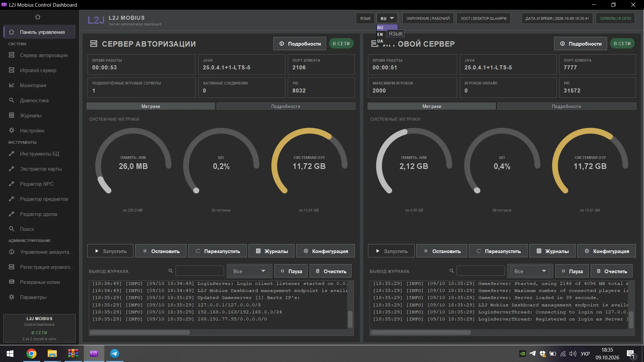Open the Поиск sidebar item

40,229
